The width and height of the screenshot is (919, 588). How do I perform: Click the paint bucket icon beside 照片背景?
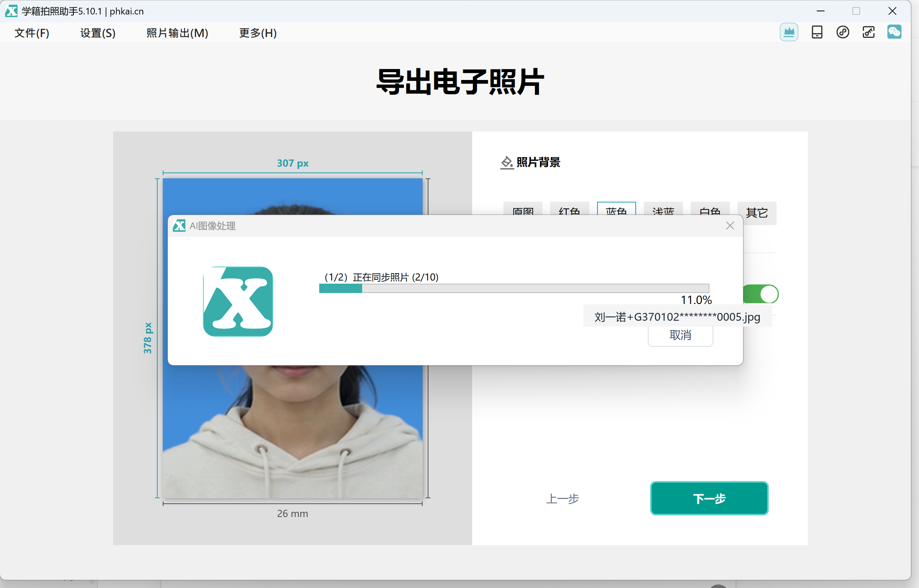pos(507,162)
